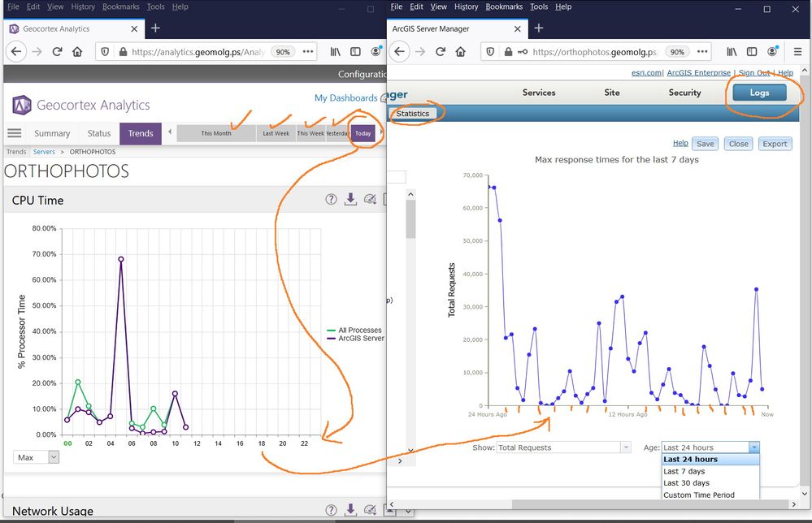The image size is (812, 523).
Task: Close the ArcGIS Server Manager tab
Action: coord(517,29)
